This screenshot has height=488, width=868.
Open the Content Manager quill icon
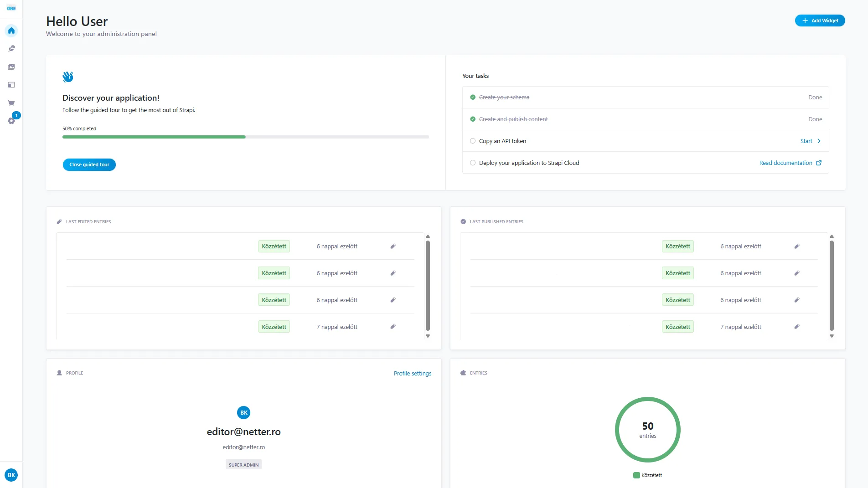coord(11,49)
